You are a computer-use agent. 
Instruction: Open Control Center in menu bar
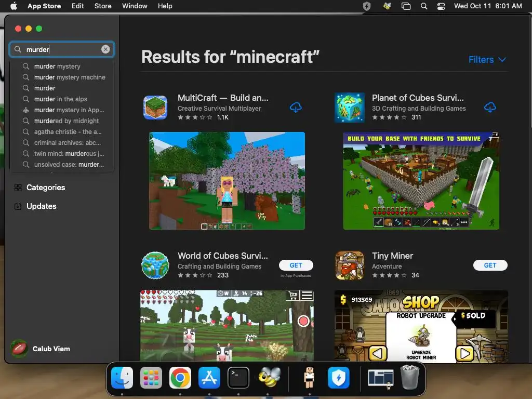point(441,6)
